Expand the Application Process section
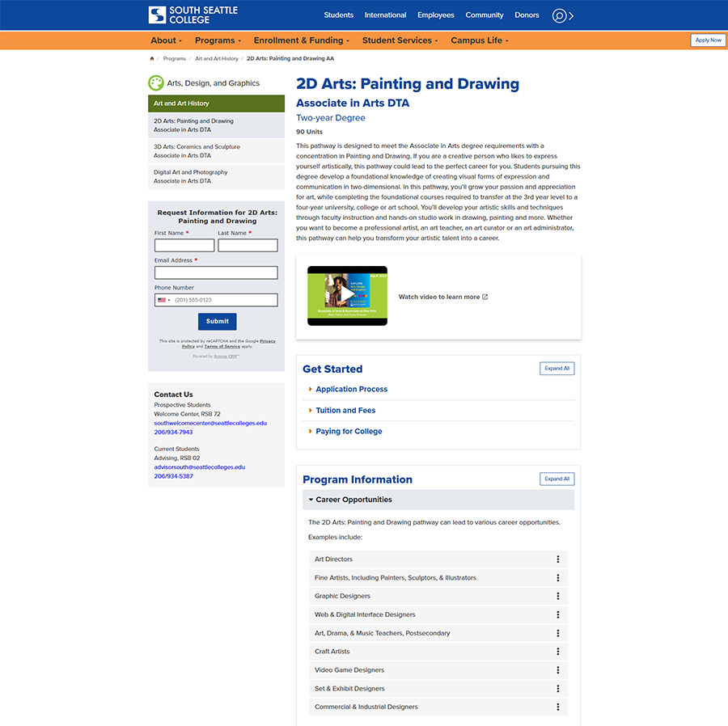728x726 pixels. point(351,390)
